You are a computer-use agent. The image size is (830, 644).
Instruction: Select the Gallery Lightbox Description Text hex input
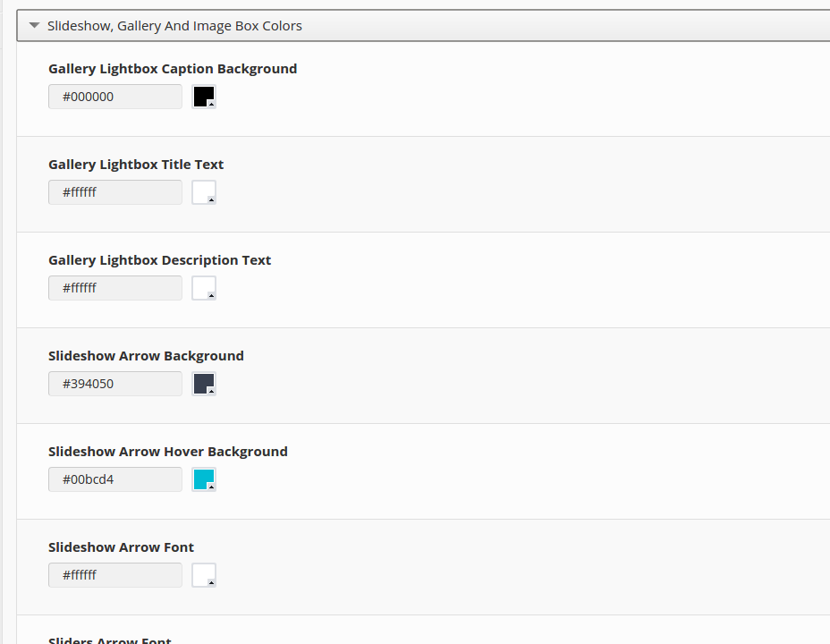click(x=115, y=288)
